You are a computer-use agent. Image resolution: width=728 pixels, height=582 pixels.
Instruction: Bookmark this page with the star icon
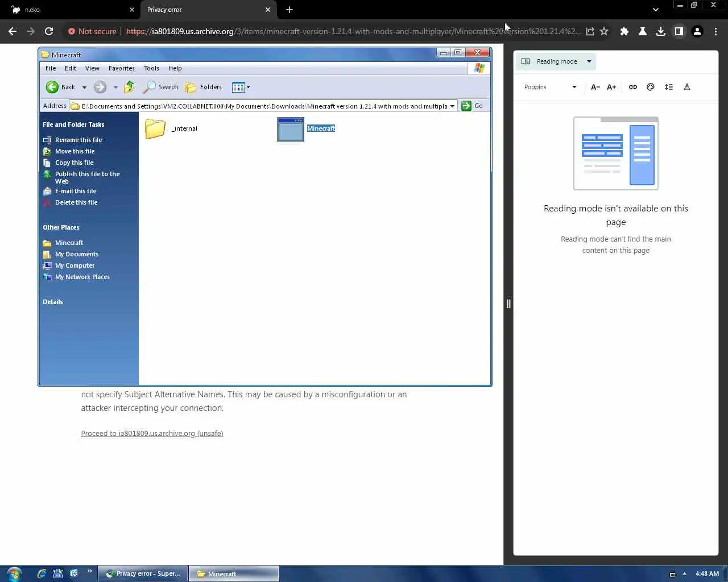click(604, 31)
